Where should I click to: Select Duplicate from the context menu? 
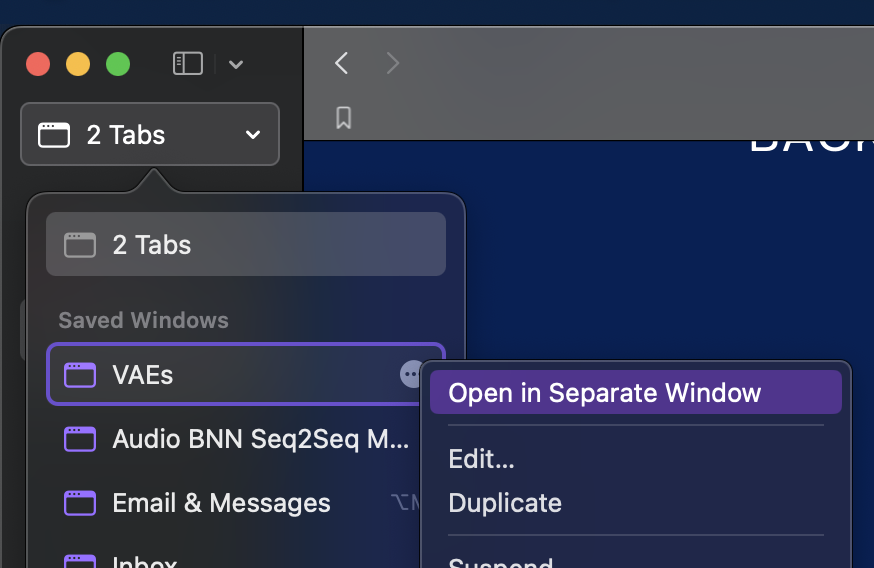pos(505,503)
